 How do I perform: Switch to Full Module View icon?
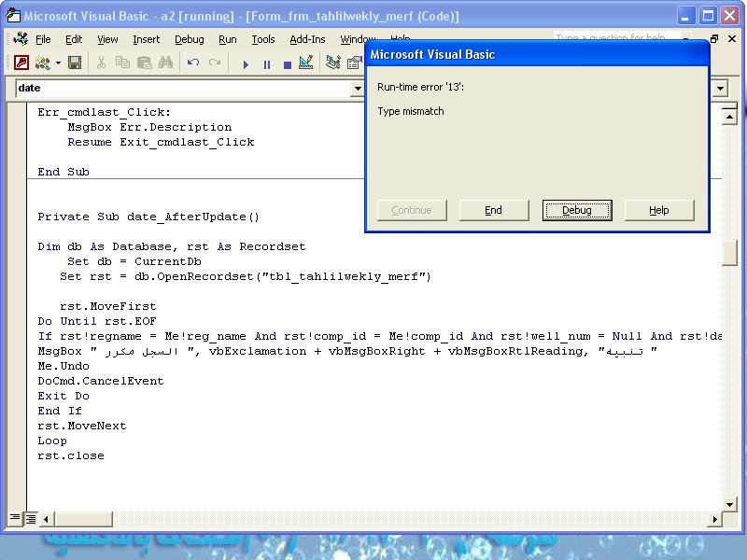tap(31, 519)
